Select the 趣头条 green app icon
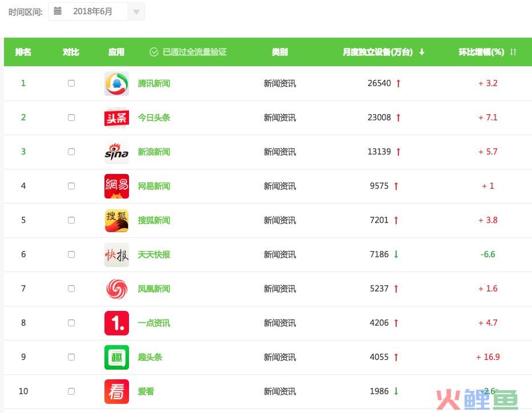 pyautogui.click(x=116, y=358)
